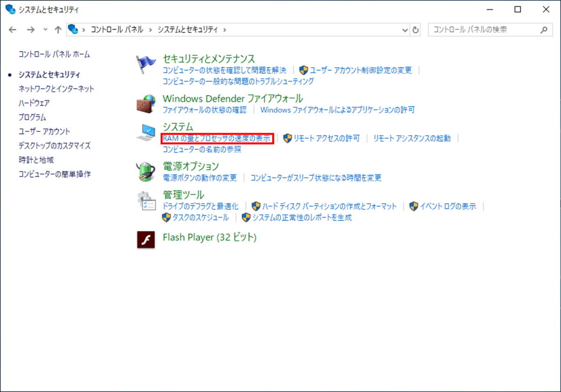Expand the chevron after コントロール パネル breadcrumb
The image size is (561, 392).
[151, 29]
